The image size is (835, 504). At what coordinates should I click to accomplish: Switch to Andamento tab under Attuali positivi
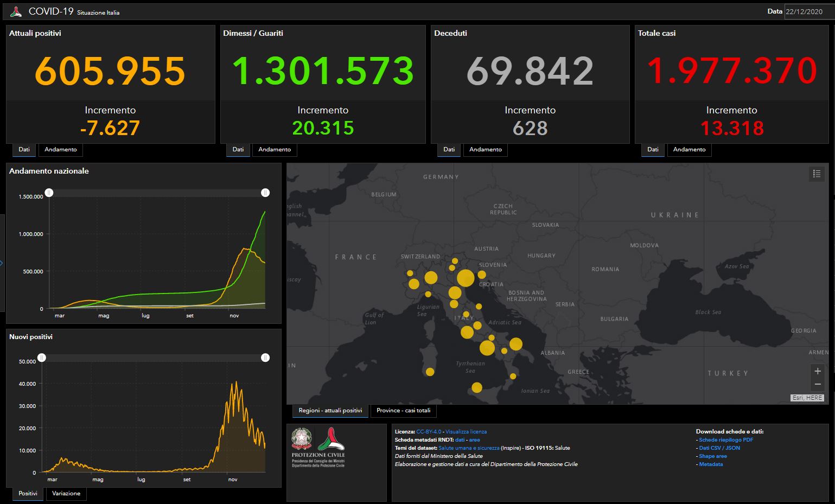pos(61,149)
